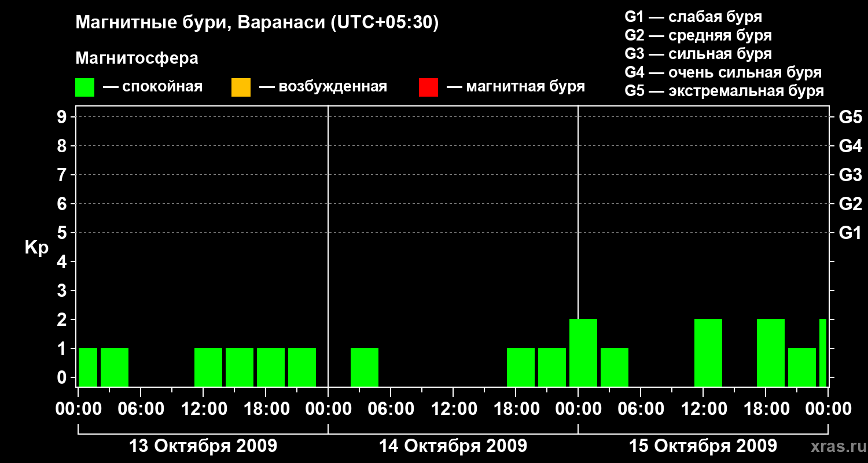The image size is (868, 463).
Task: Click the Kp 1 bar near 12:00 on 13 October
Action: click(208, 367)
